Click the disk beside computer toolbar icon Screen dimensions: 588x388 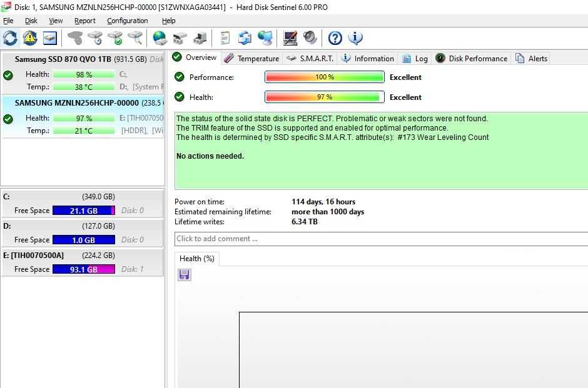(x=200, y=38)
